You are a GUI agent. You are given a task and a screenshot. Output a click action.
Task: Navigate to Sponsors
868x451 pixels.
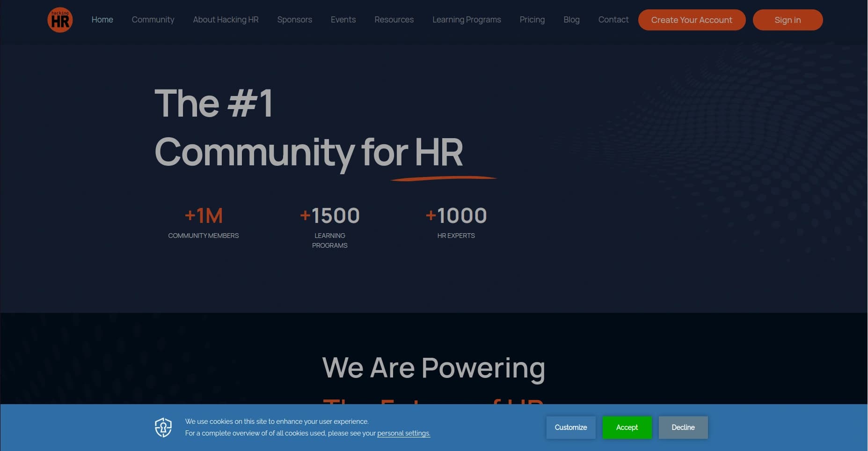[x=294, y=20]
